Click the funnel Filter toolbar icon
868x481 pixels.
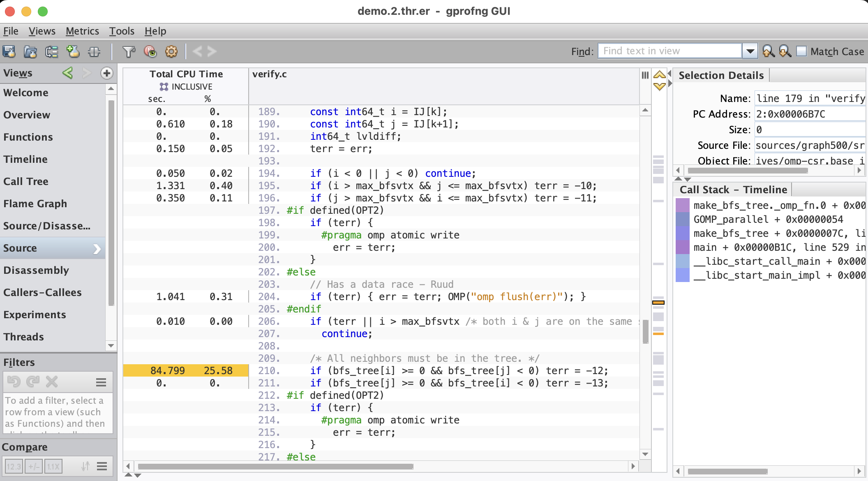coord(129,51)
